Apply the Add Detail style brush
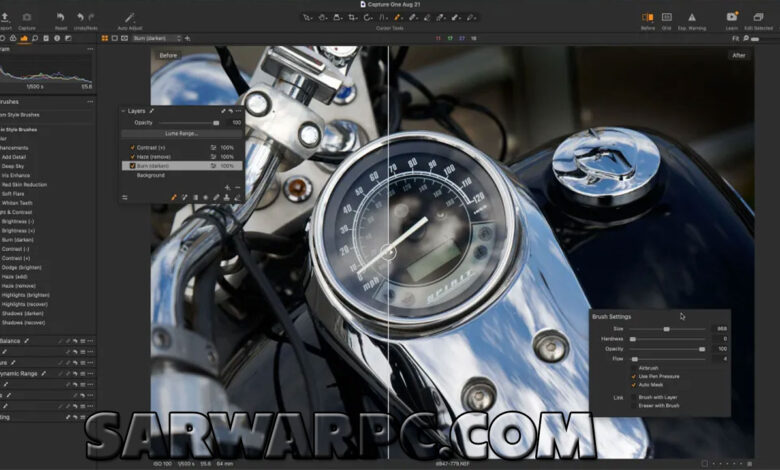The width and height of the screenshot is (780, 470). 14,157
